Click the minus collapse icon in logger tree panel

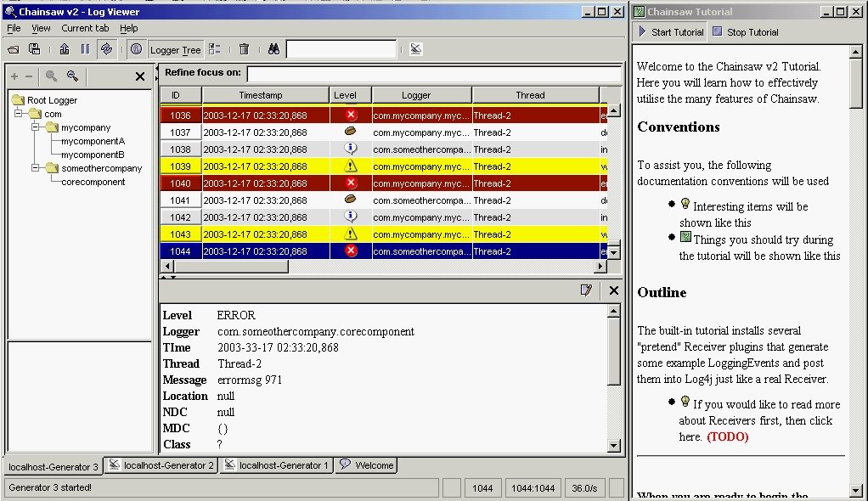[x=29, y=76]
